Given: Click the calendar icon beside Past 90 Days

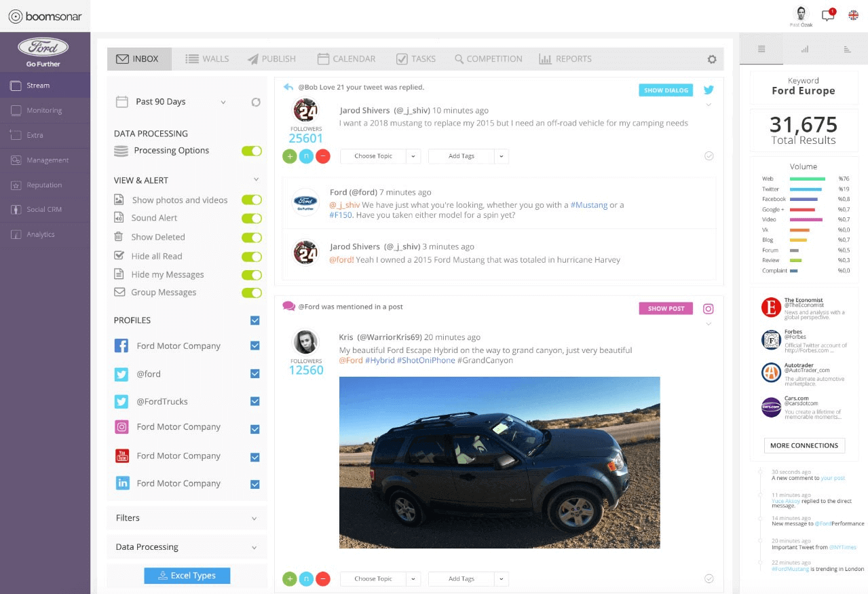Looking at the screenshot, I should (121, 102).
